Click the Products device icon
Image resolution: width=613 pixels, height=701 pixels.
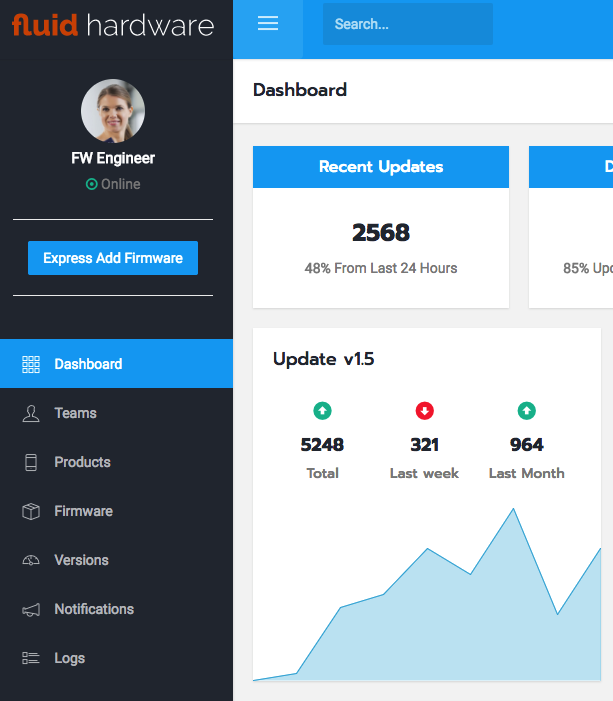31,462
